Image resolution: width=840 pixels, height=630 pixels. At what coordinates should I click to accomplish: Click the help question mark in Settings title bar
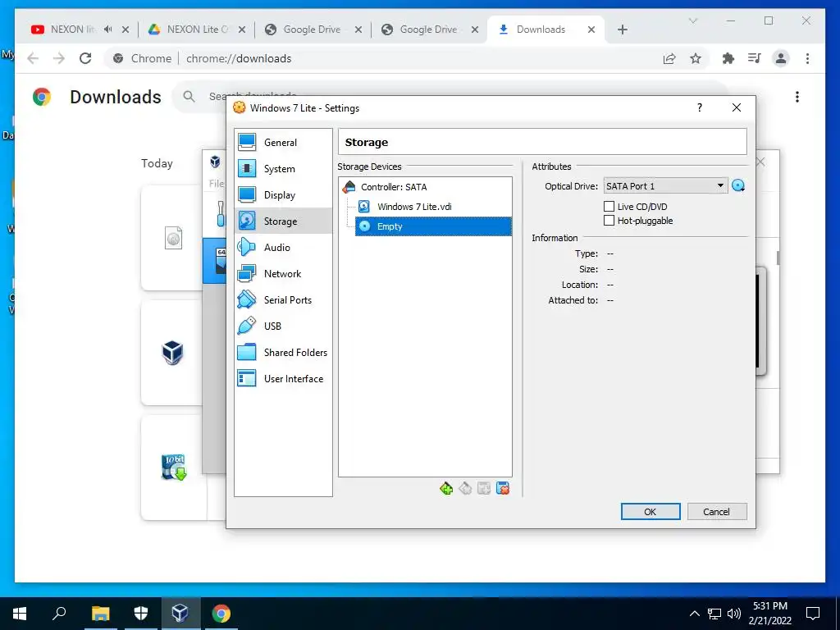pyautogui.click(x=699, y=107)
